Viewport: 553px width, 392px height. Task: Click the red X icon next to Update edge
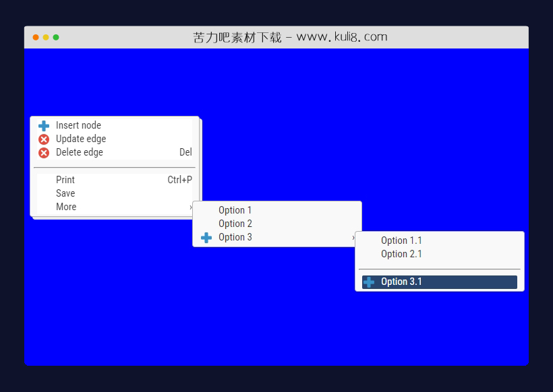click(x=44, y=139)
